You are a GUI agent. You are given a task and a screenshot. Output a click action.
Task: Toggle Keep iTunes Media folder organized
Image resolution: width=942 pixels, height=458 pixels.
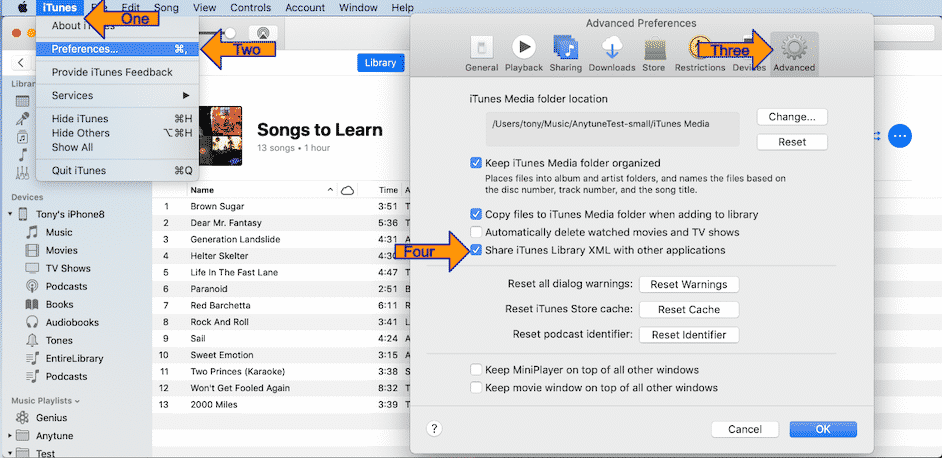476,163
